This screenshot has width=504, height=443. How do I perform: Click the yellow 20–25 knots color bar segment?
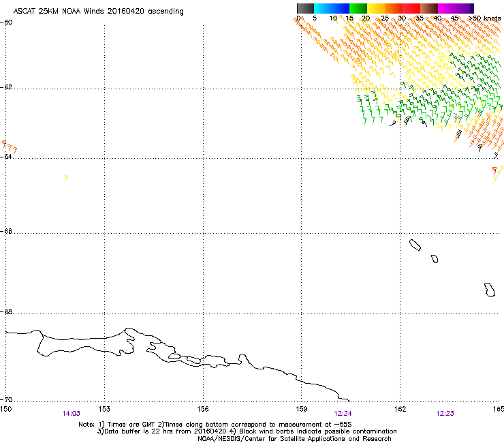click(x=376, y=8)
